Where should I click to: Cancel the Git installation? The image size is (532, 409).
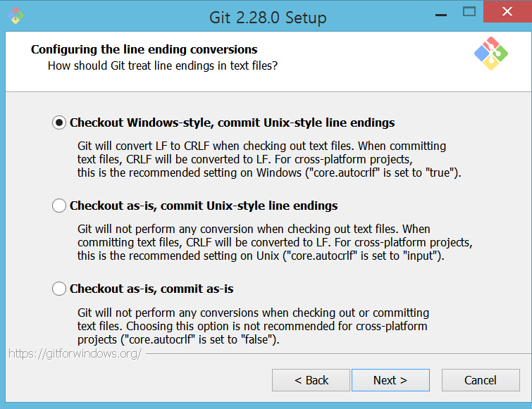coord(481,380)
